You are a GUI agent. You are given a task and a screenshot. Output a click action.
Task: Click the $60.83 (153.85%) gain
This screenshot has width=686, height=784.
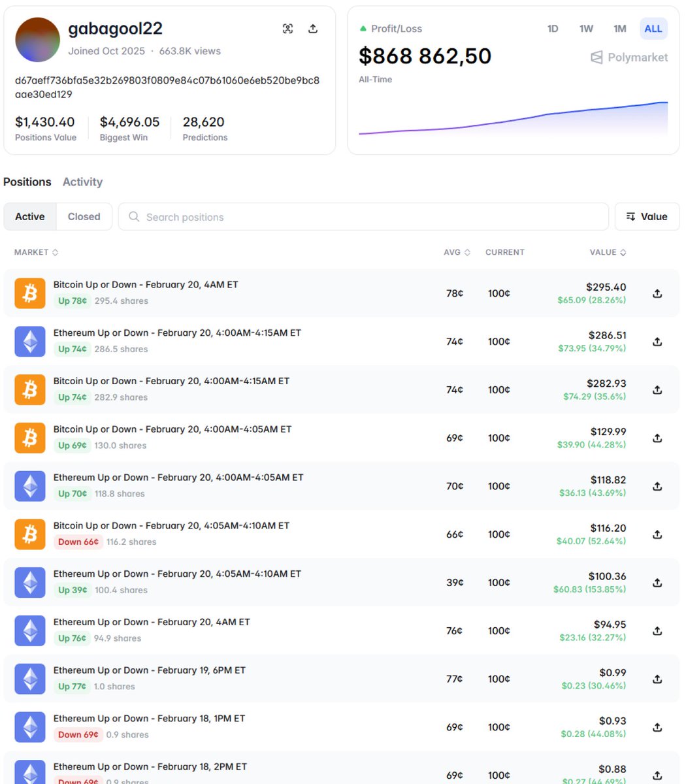(589, 589)
